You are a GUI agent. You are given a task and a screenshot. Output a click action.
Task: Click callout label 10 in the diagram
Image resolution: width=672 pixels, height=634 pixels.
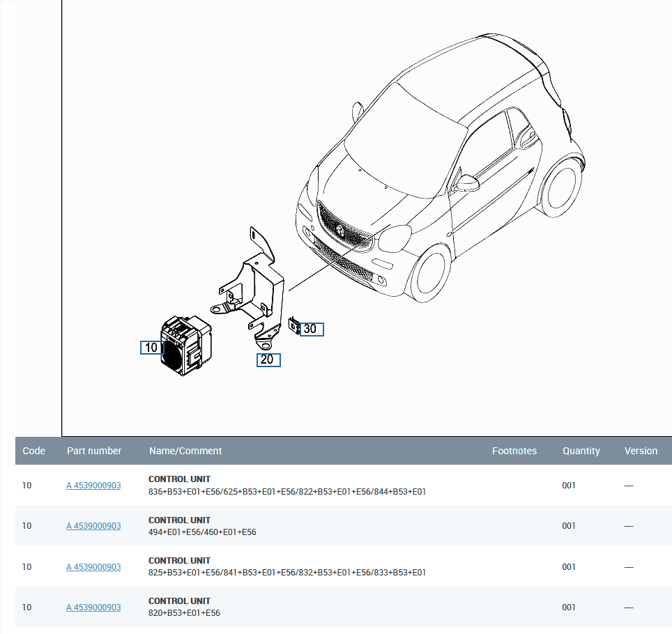click(152, 348)
